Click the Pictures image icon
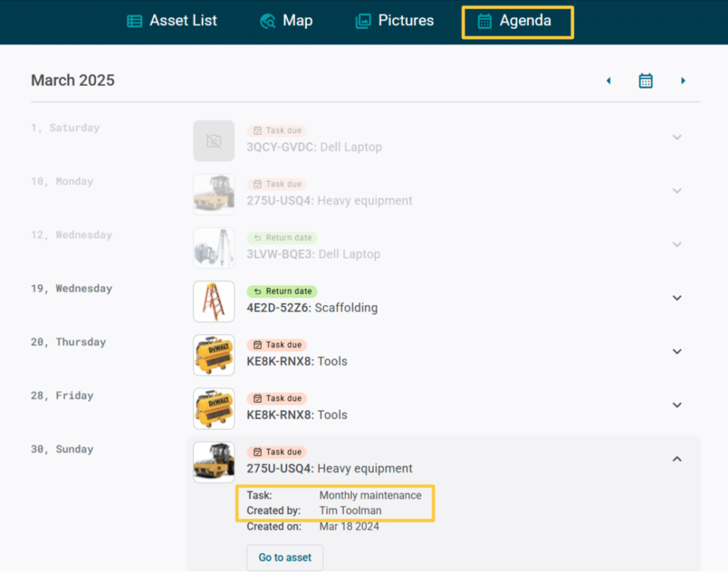Viewport: 728px width, 582px height. pyautogui.click(x=363, y=21)
